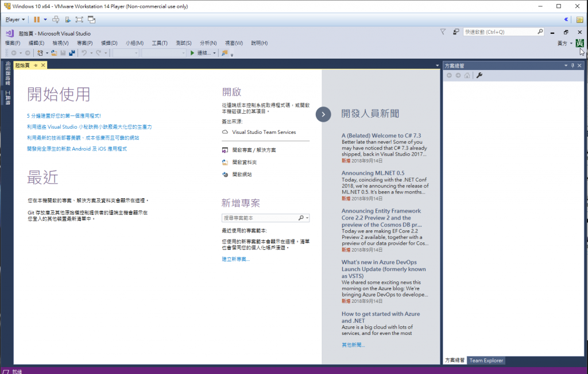The width and height of the screenshot is (588, 374).
Task: Open the project template search options dropdown
Action: pyautogui.click(x=307, y=218)
